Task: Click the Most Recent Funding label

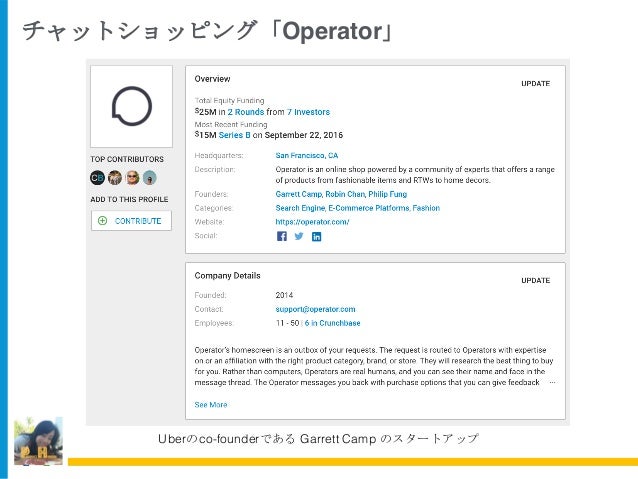Action: 231,125
